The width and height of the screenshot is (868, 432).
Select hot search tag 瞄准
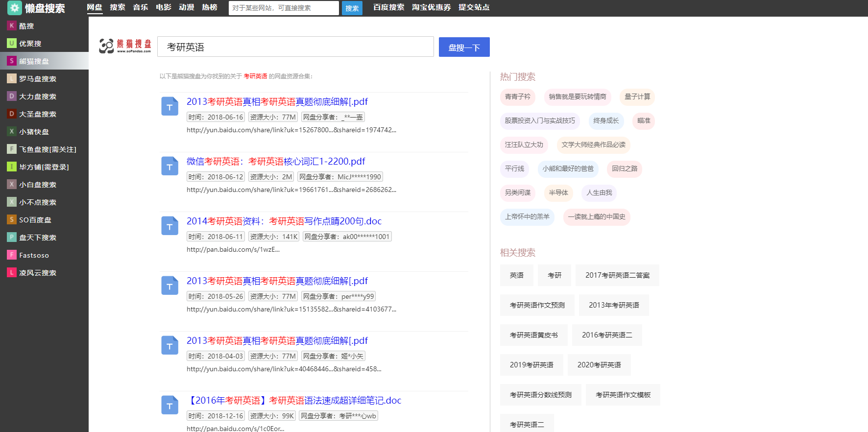point(644,121)
